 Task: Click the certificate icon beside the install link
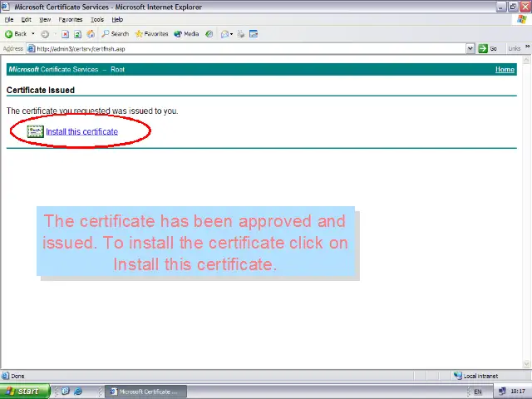(x=35, y=131)
